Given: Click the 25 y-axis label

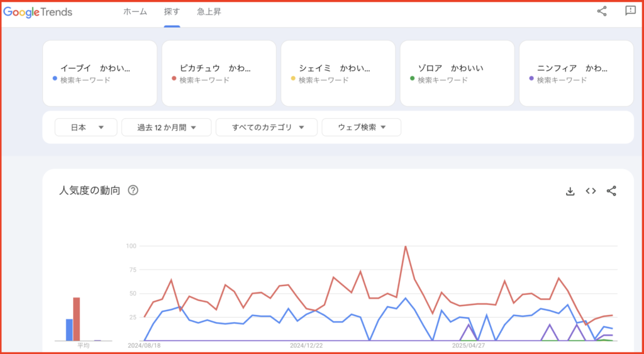Looking at the screenshot, I should click(133, 317).
